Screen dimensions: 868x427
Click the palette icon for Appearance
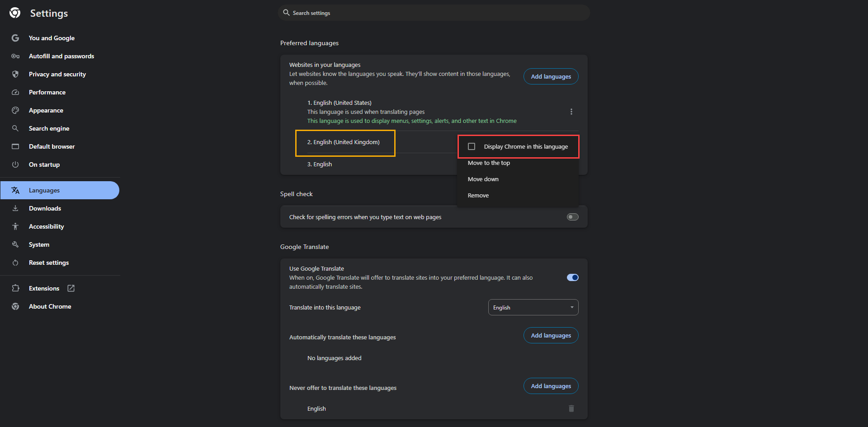[x=15, y=110]
